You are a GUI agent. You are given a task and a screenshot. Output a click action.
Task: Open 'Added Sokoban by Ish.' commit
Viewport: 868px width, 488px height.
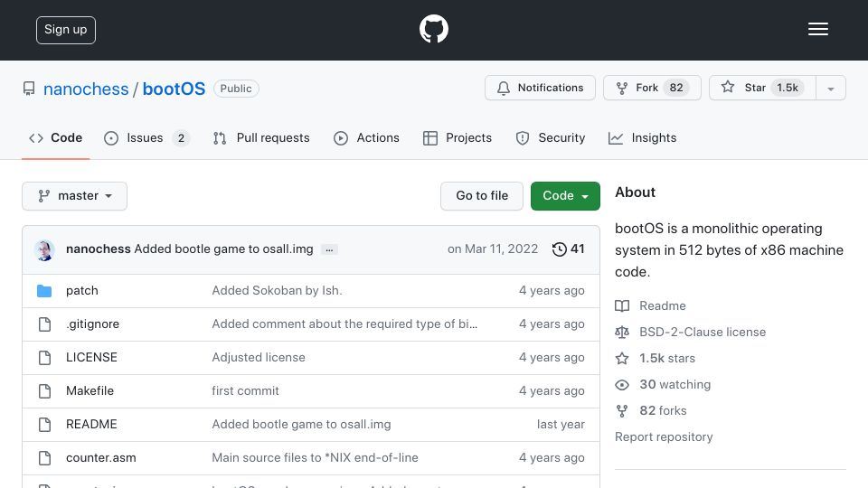tap(277, 290)
